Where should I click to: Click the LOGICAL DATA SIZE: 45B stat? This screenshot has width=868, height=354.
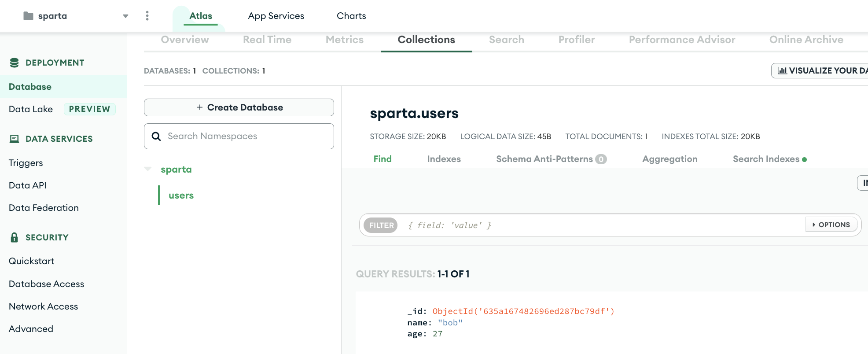[x=506, y=136]
